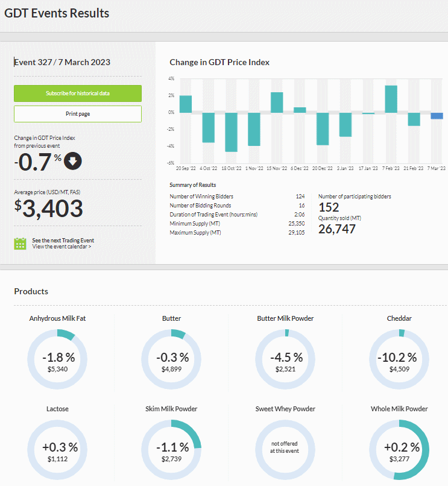
Task: Click the black down-arrow price change icon
Action: point(73,161)
